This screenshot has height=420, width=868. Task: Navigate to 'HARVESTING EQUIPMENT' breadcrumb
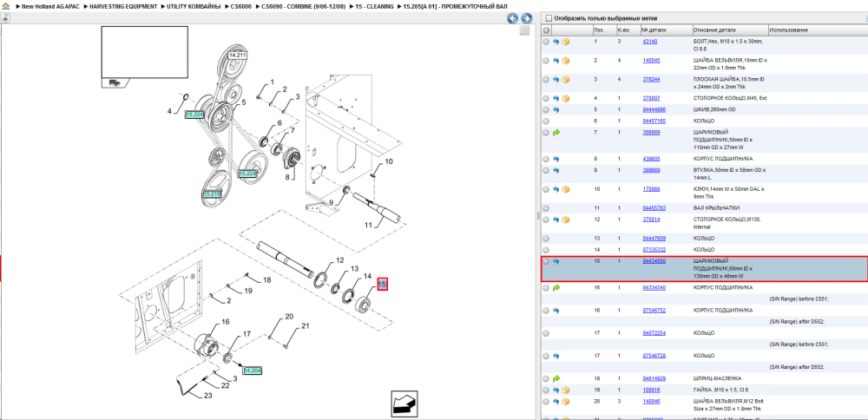point(123,6)
